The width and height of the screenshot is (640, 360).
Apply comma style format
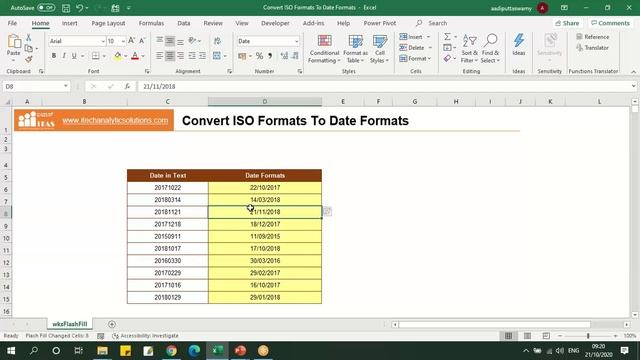click(x=270, y=56)
